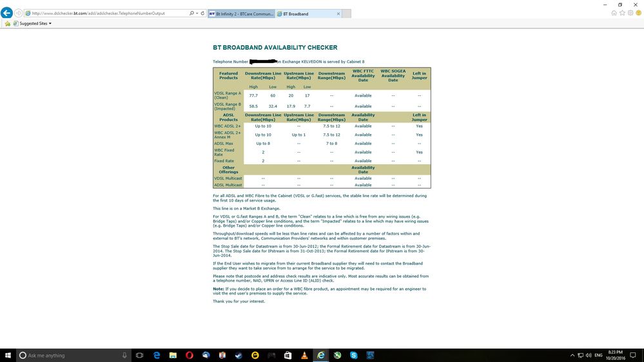The height and width of the screenshot is (362, 644).
Task: Open the browser tools gear icon
Action: pos(630,13)
